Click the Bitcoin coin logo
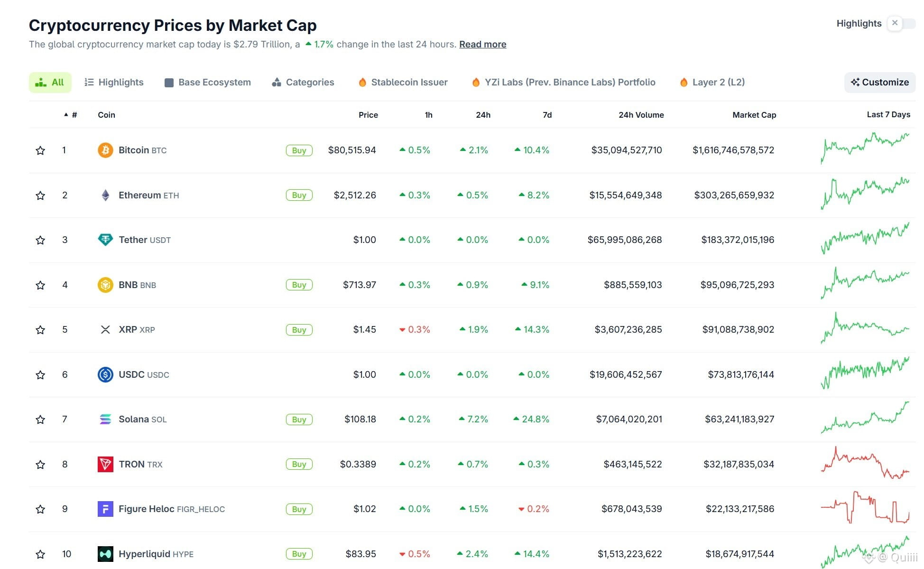 [105, 150]
